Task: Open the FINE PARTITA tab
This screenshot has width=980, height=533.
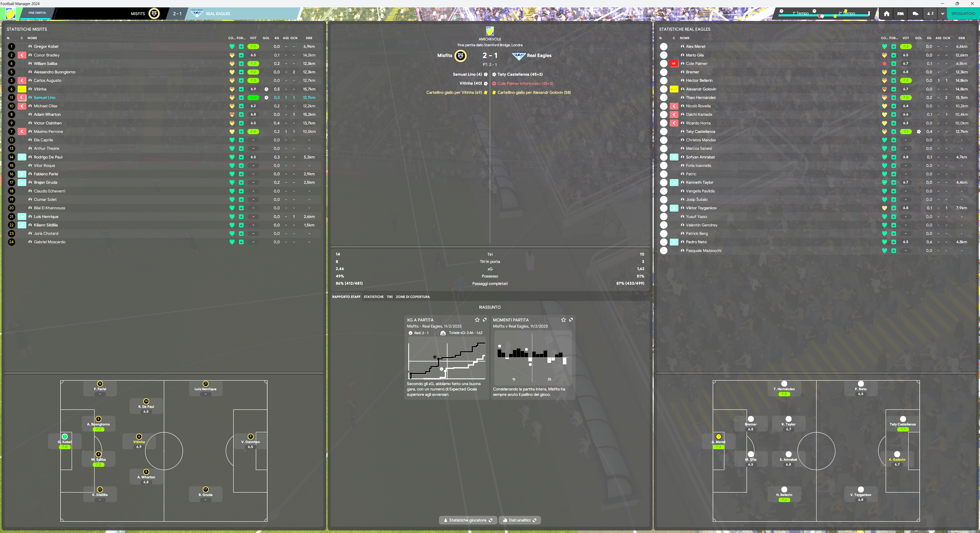Action: (37, 13)
